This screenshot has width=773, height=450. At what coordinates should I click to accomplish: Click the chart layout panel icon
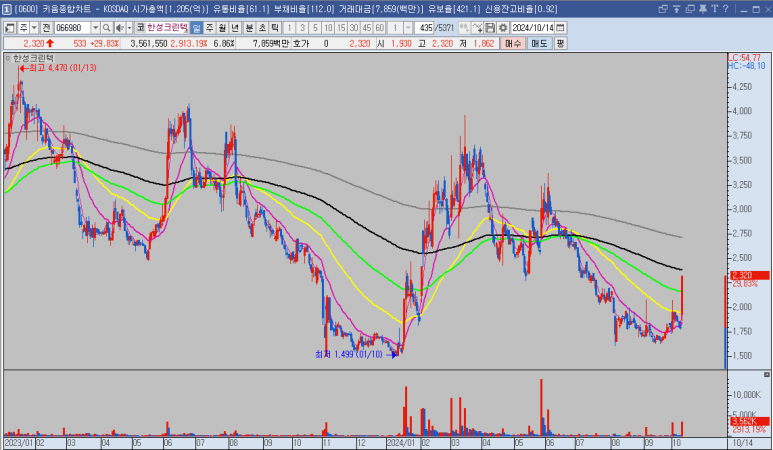click(x=10, y=28)
